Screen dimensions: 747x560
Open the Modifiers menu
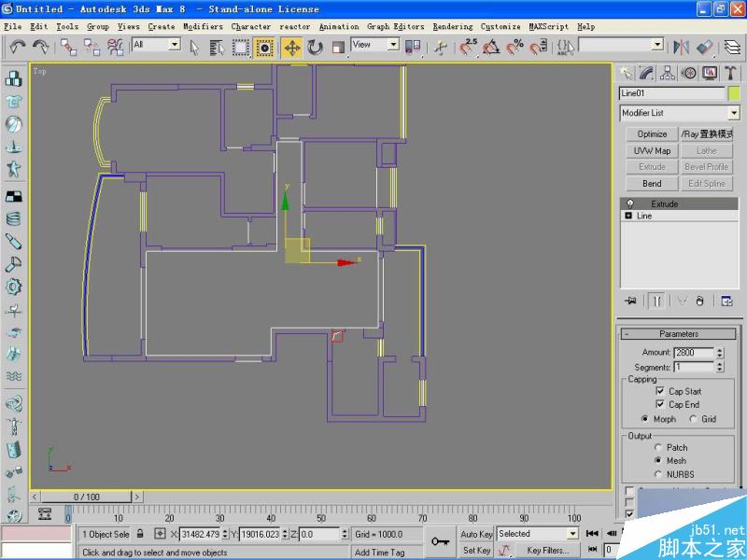[x=203, y=26]
